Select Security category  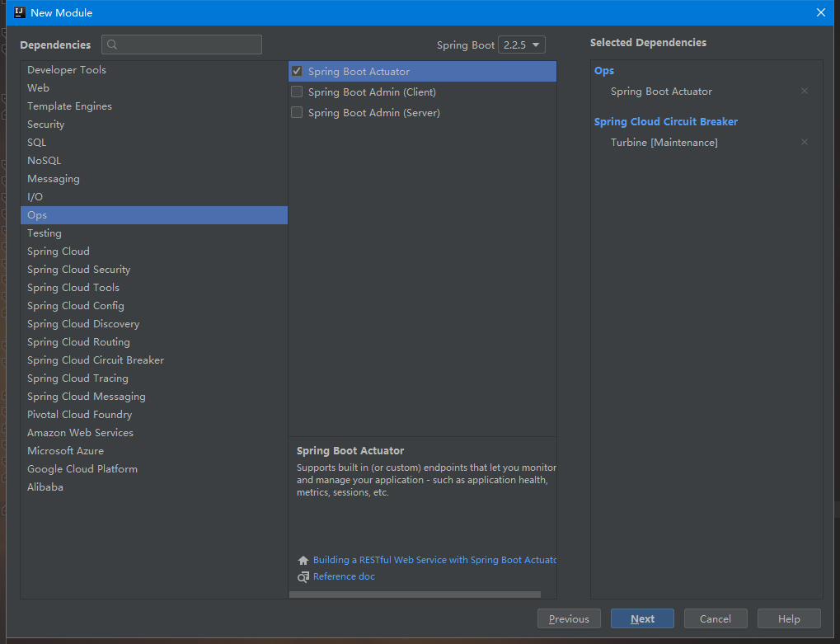[x=154, y=125]
